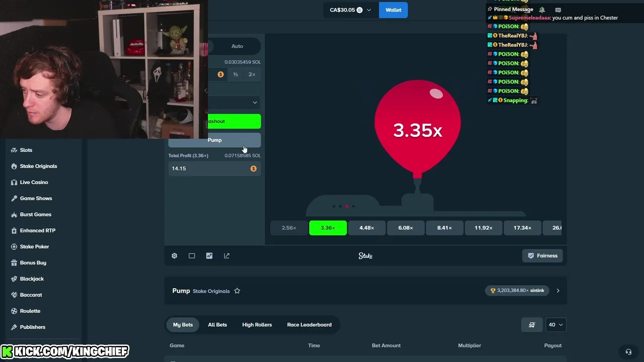Open live stats chart icon
Image resolution: width=644 pixels, height=362 pixels.
(209, 256)
